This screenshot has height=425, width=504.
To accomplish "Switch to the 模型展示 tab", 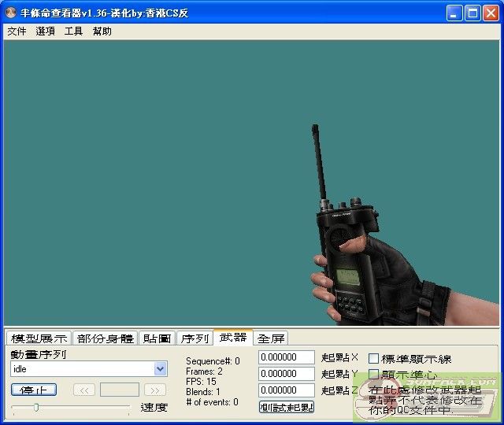I will tap(39, 338).
